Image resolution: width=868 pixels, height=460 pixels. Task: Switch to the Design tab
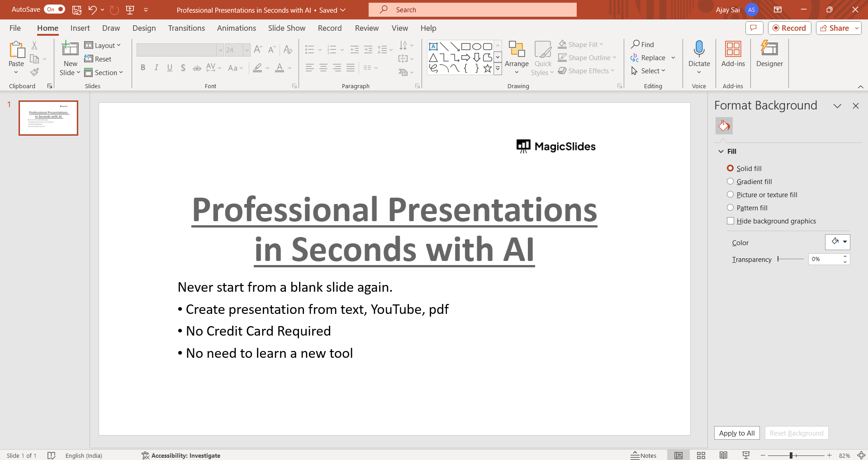[144, 28]
